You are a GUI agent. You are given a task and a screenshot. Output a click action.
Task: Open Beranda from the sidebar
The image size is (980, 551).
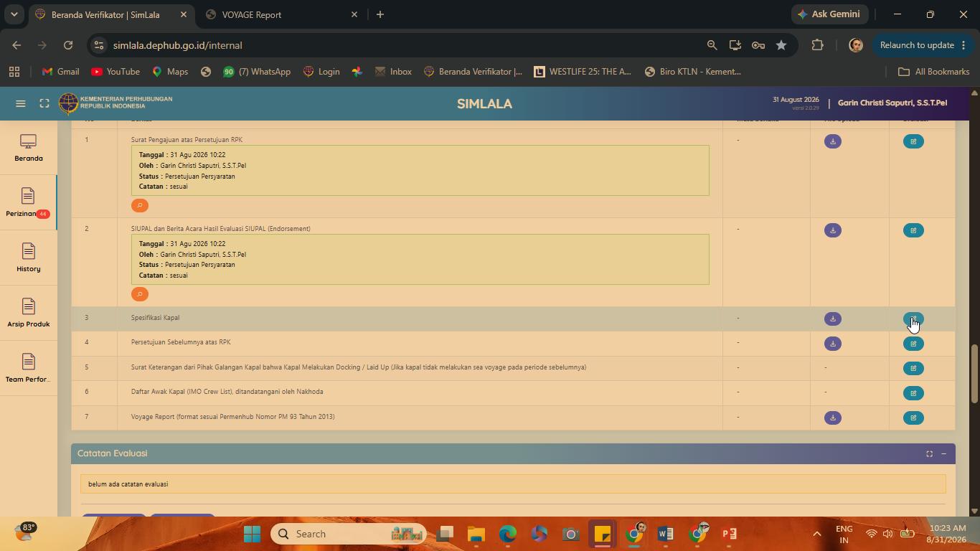pyautogui.click(x=29, y=148)
